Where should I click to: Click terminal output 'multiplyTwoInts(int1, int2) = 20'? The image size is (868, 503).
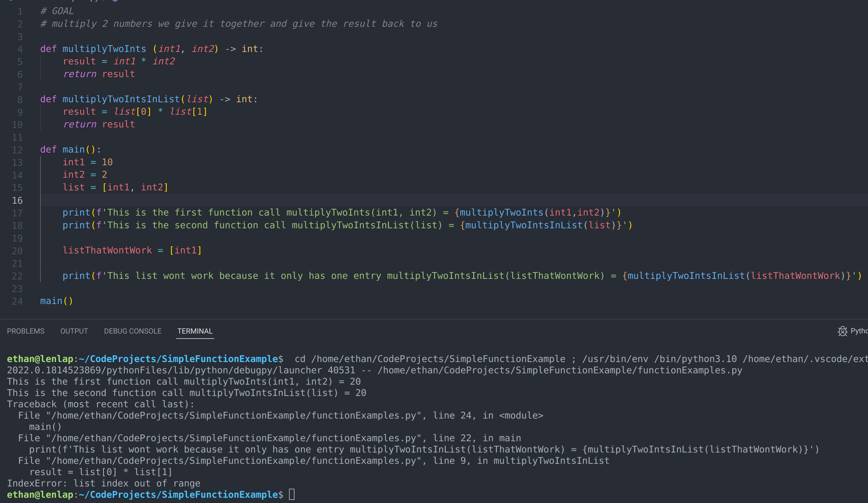[272, 381]
